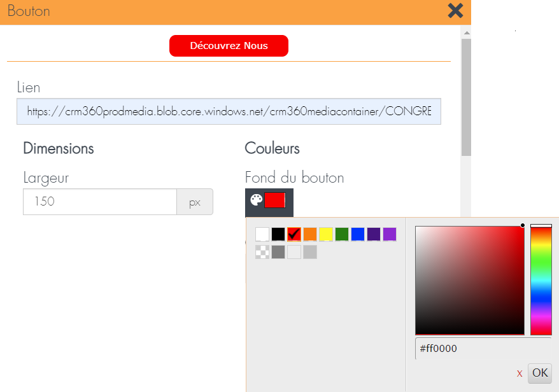Click the Lien URL input field
The image size is (559, 392).
point(229,111)
